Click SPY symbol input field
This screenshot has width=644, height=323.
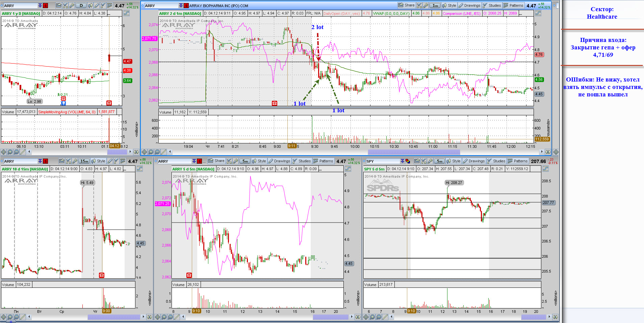coord(383,161)
